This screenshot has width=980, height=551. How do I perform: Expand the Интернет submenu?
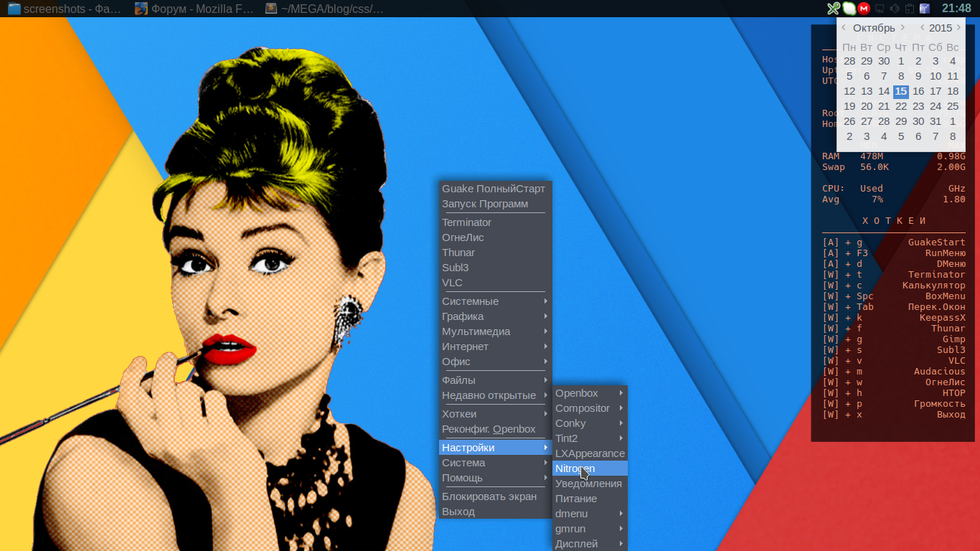point(495,347)
